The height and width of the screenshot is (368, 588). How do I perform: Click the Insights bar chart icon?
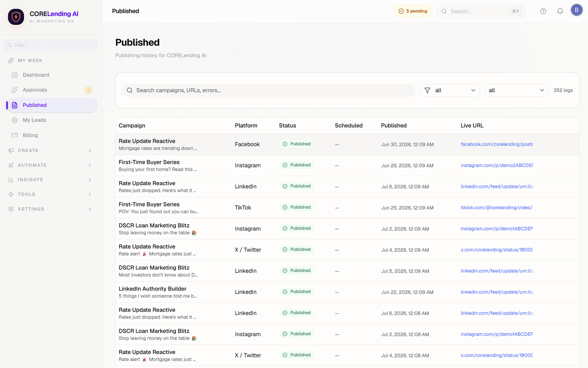(x=11, y=180)
